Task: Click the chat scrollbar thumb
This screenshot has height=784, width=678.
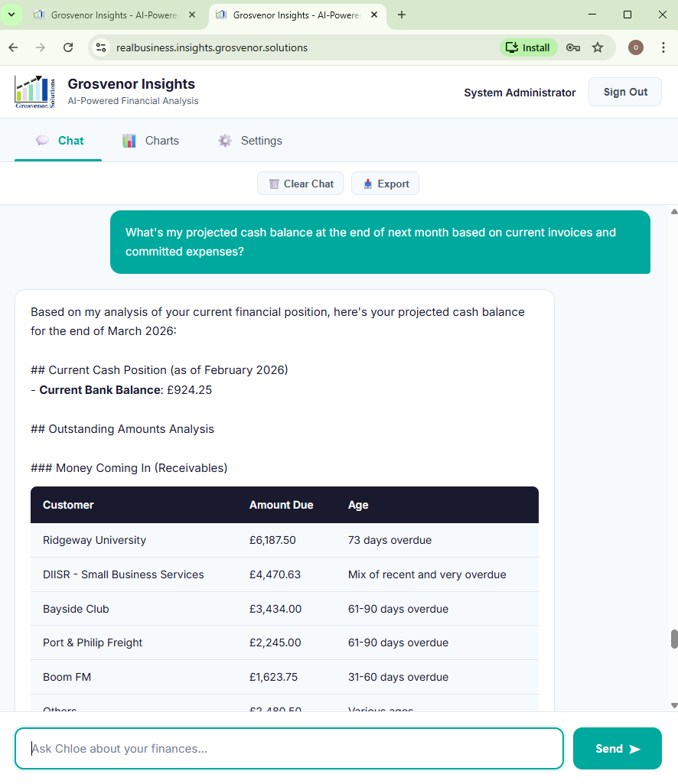Action: pos(674,639)
